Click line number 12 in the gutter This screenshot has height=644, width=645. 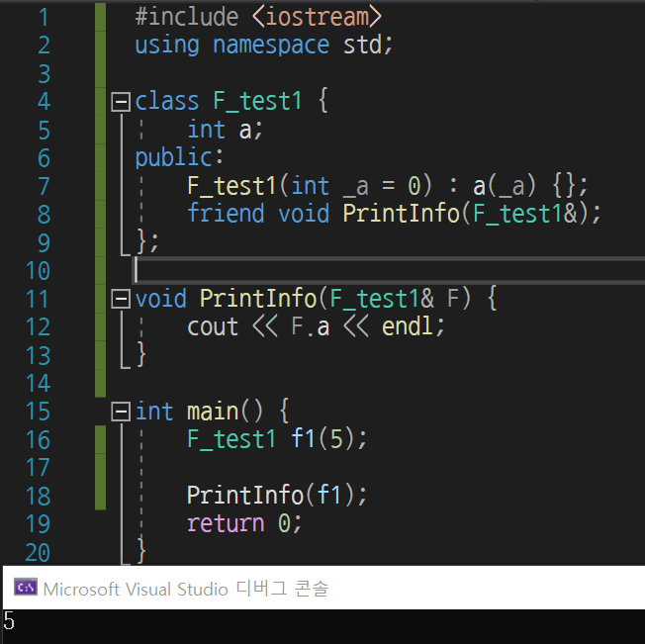pyautogui.click(x=38, y=327)
